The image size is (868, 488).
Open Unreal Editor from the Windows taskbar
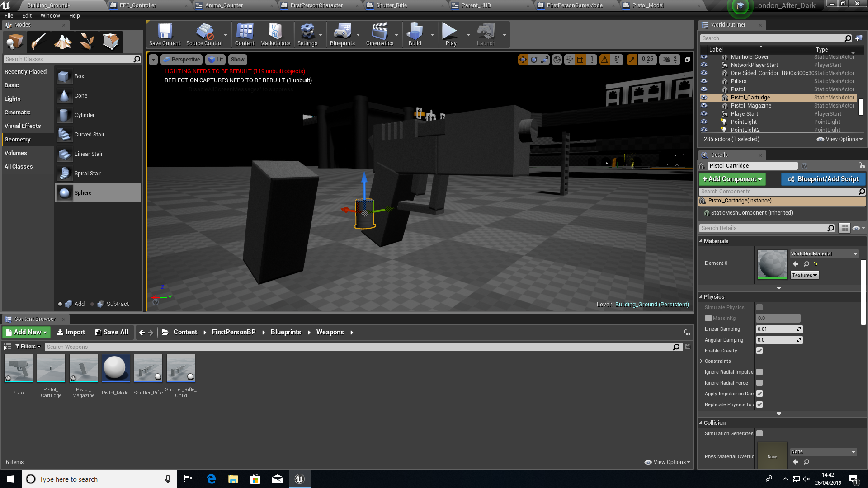tap(299, 479)
